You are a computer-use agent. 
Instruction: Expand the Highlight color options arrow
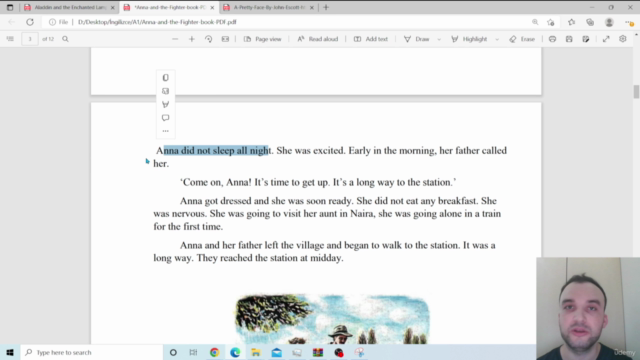497,39
